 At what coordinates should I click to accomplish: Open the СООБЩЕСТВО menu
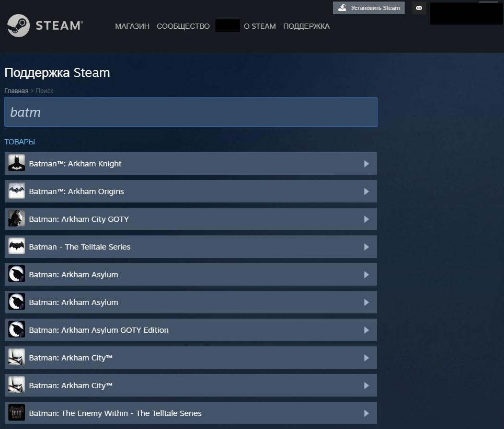coord(183,26)
